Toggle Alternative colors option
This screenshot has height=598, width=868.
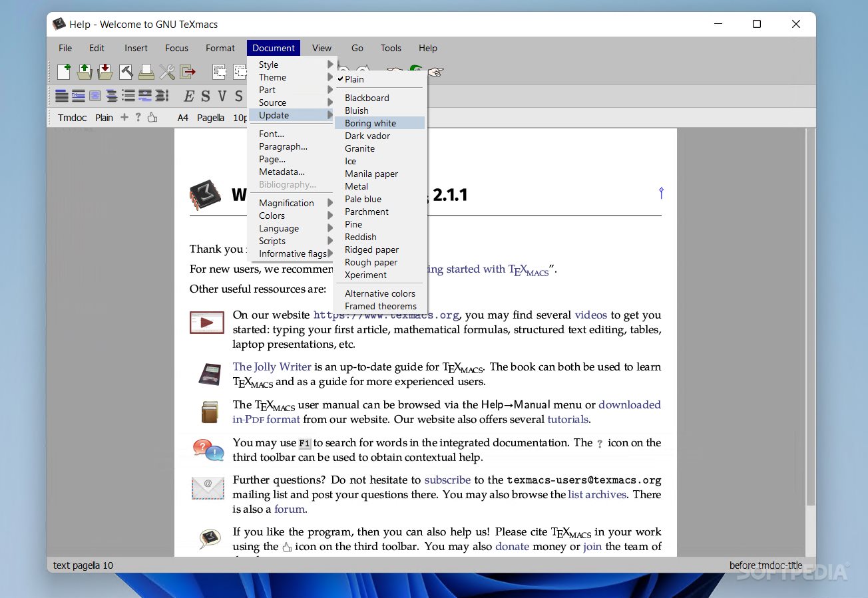coord(380,293)
